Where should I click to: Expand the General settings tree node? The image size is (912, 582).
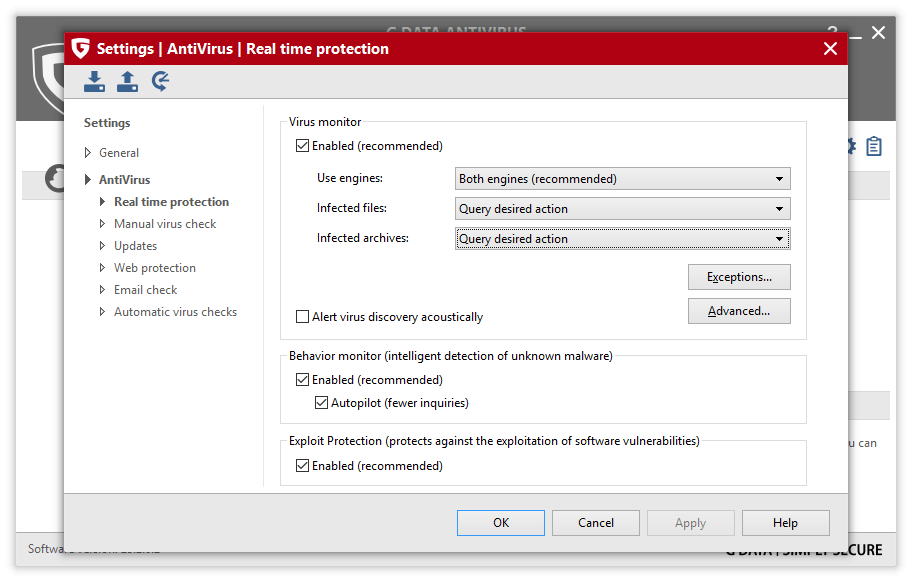click(x=118, y=153)
